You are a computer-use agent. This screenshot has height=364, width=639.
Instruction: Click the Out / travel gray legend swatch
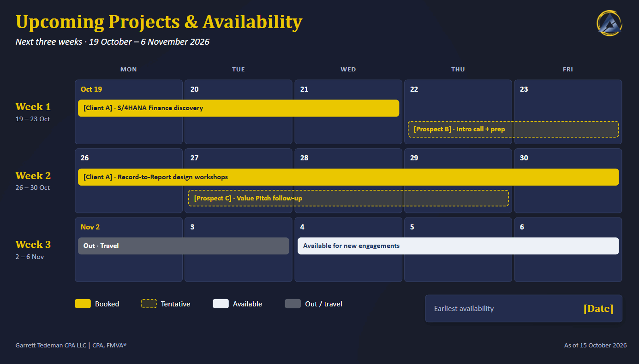pyautogui.click(x=293, y=304)
